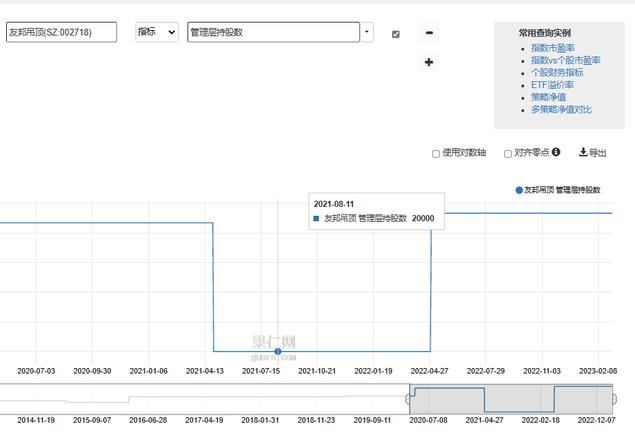This screenshot has height=435, width=635.
Task: Open the 策略净值 example link
Action: click(x=549, y=97)
